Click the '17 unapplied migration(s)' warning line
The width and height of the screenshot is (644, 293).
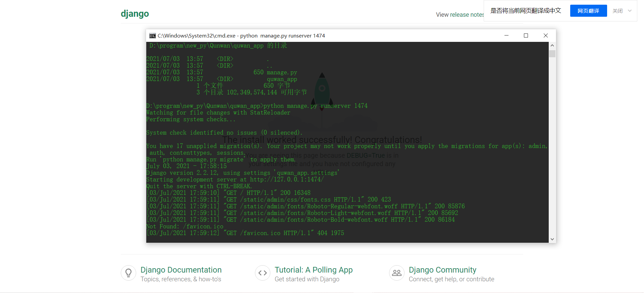click(347, 146)
